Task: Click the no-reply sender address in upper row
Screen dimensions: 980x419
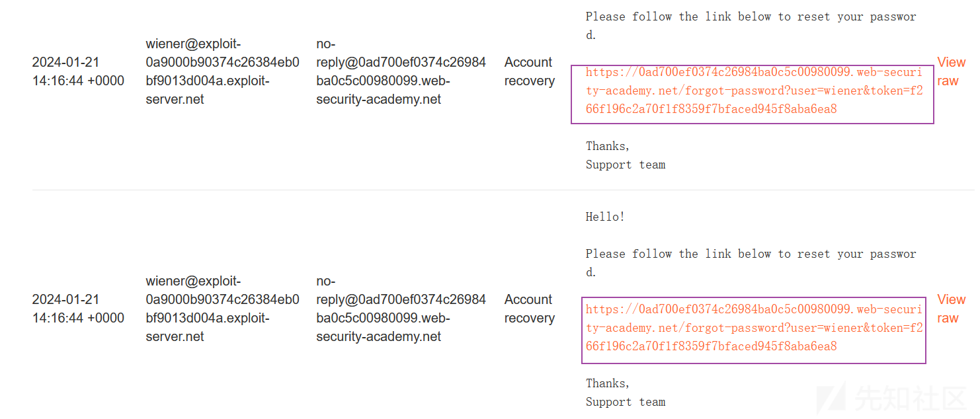Action: (x=401, y=71)
